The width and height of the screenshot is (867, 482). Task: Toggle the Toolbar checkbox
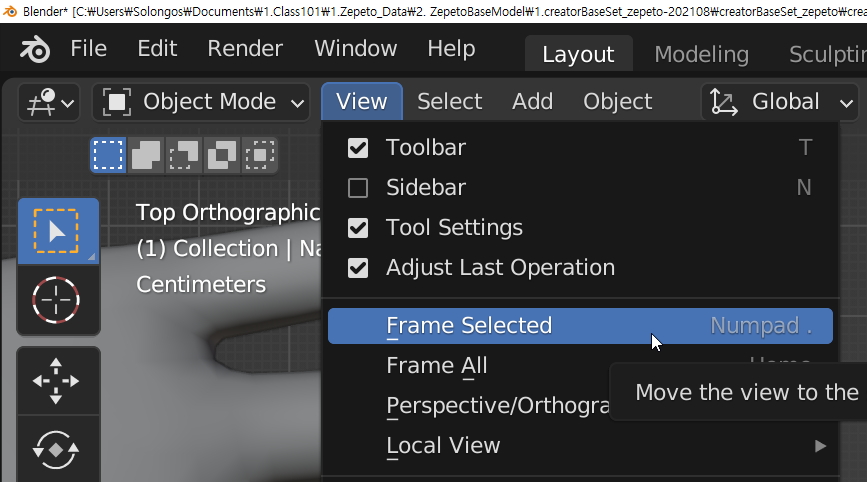click(x=358, y=148)
